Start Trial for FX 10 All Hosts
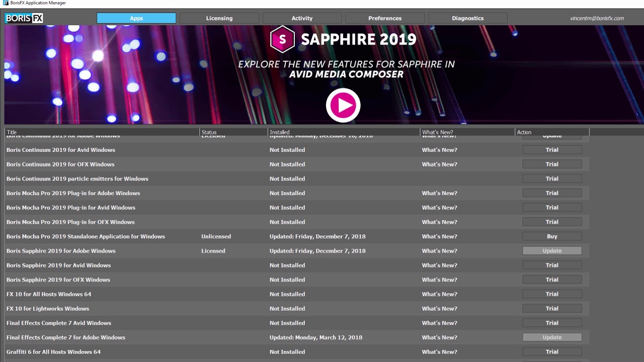 pos(552,294)
